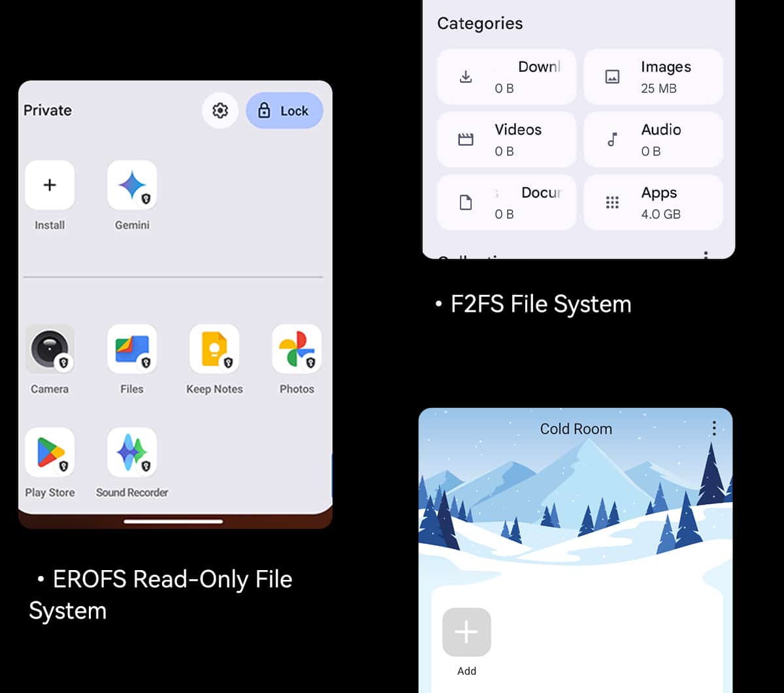This screenshot has height=693, width=784.
Task: Launch the Sound Recorder app
Action: [132, 452]
